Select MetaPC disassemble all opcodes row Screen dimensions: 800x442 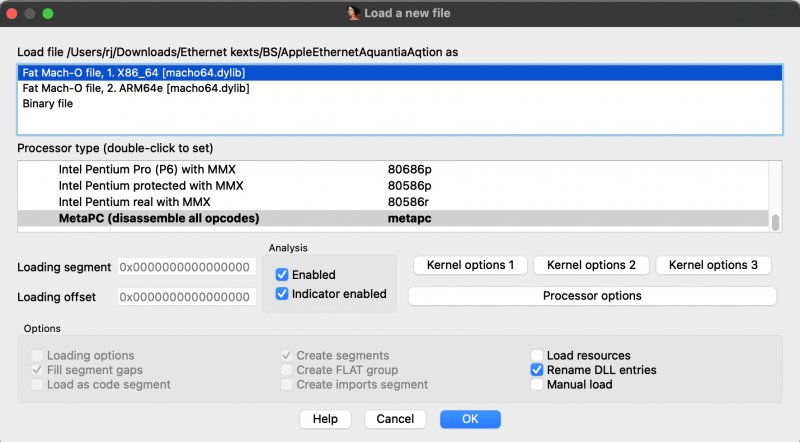tap(393, 218)
